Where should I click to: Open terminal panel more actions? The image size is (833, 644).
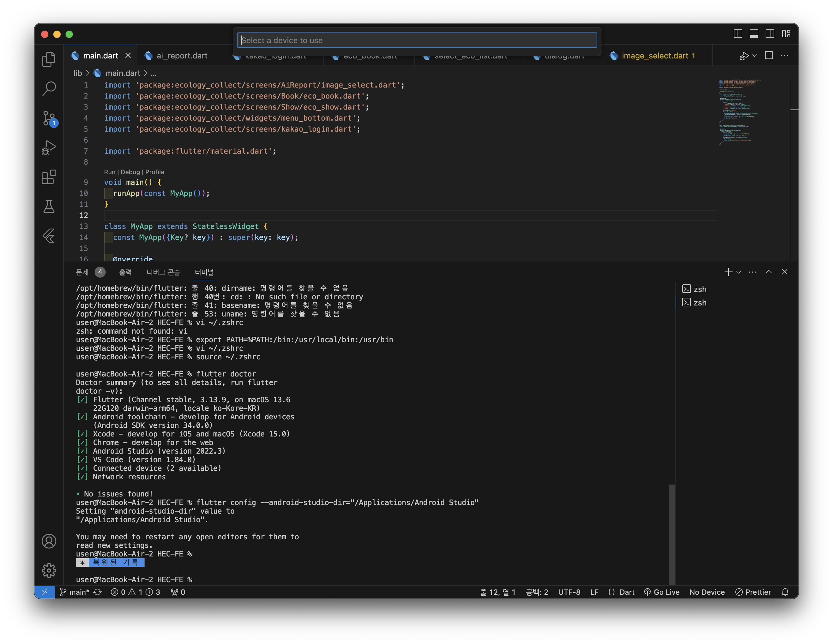[752, 272]
